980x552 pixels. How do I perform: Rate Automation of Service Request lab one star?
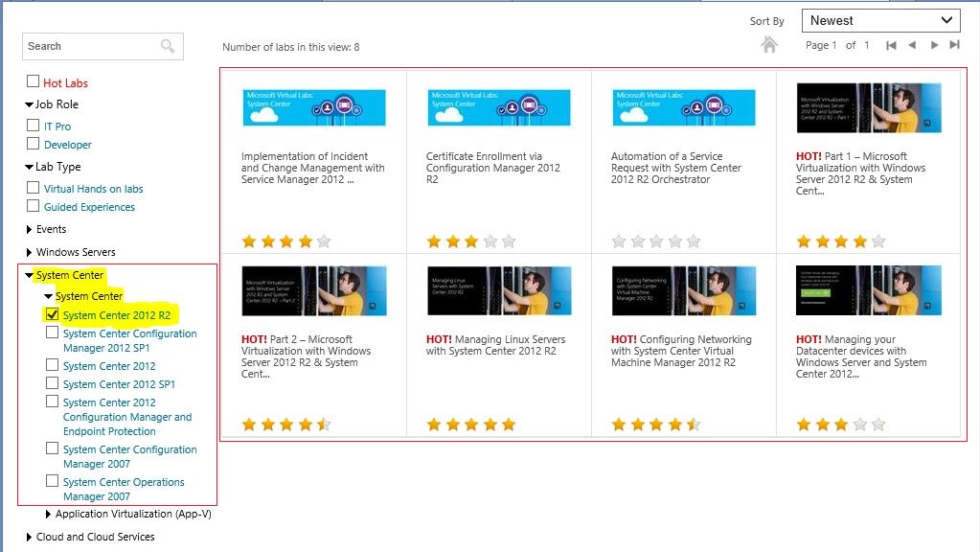[619, 241]
